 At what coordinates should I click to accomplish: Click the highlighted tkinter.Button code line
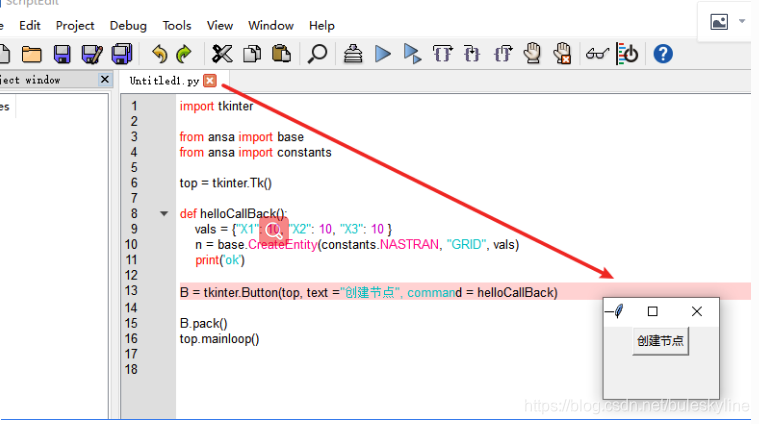click(x=368, y=293)
